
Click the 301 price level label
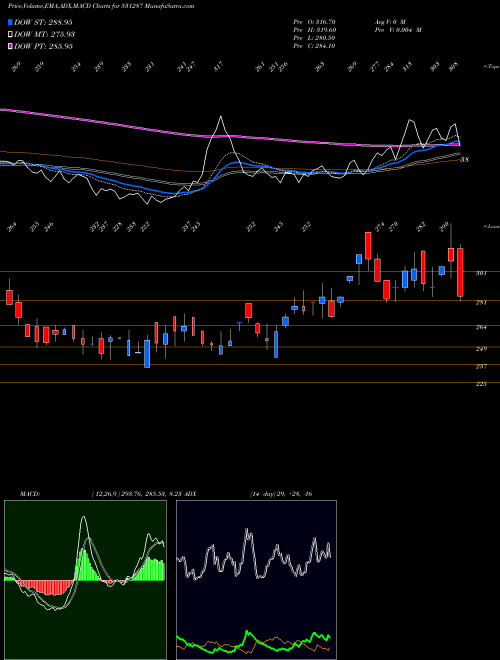point(481,273)
